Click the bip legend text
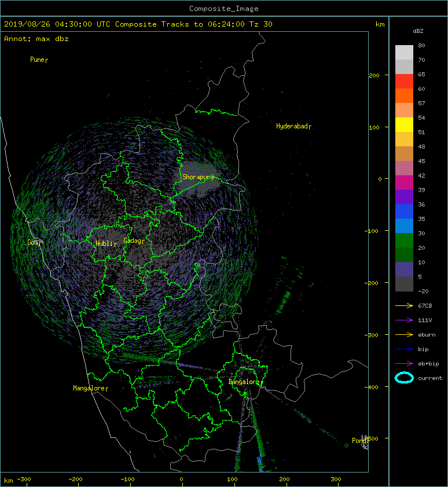This screenshot has width=448, height=487. tap(424, 349)
